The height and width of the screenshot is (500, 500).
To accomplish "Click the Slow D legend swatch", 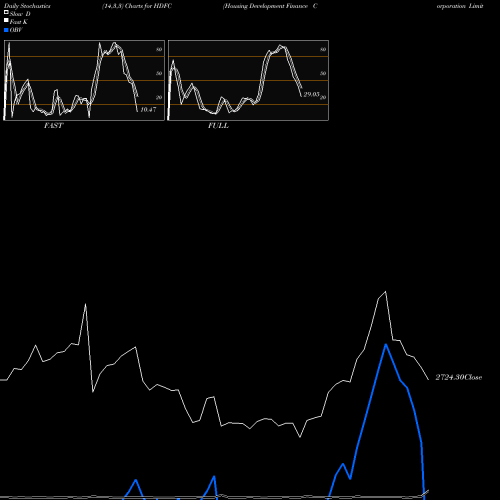I will click(x=6, y=12).
